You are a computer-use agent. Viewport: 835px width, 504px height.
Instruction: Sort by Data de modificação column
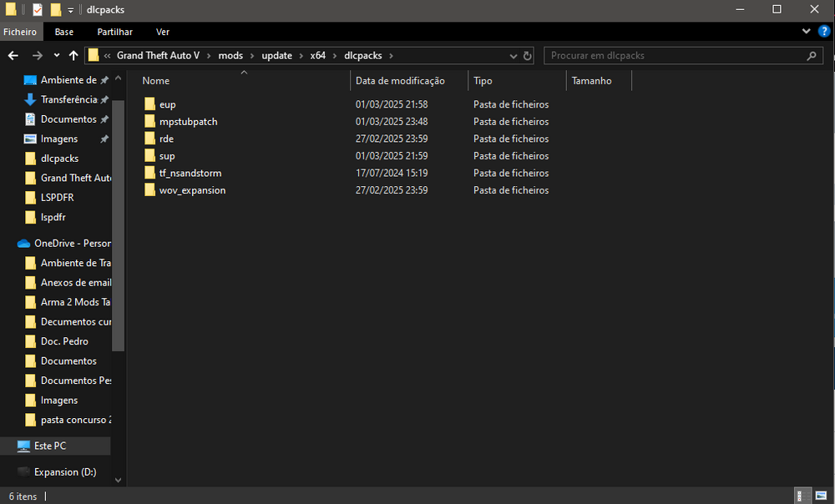click(x=400, y=81)
